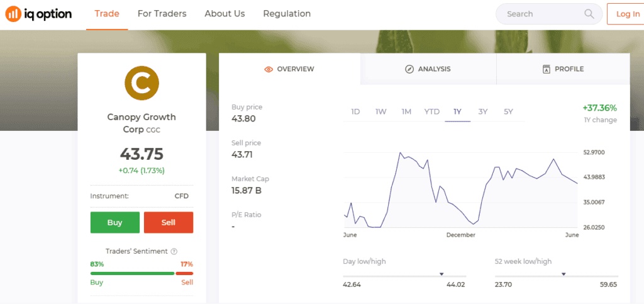Click the red Sell button
Screen dimensions: 644x304
pyautogui.click(x=169, y=223)
